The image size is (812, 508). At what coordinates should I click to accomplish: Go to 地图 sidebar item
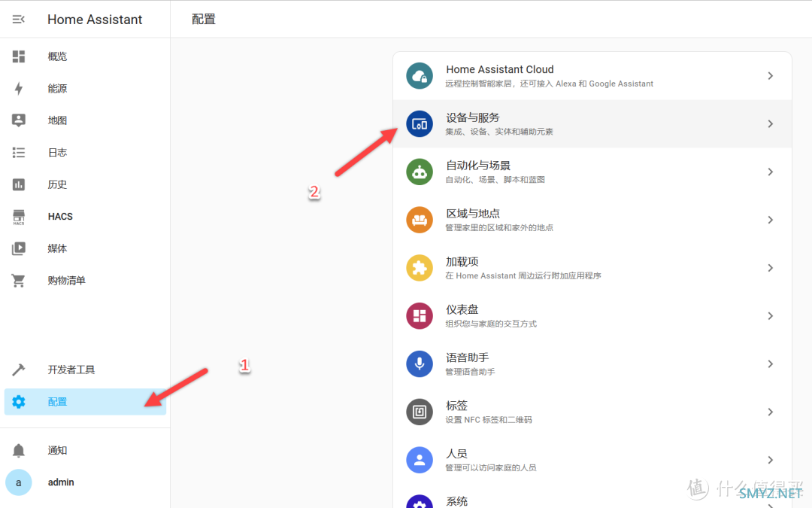point(57,120)
